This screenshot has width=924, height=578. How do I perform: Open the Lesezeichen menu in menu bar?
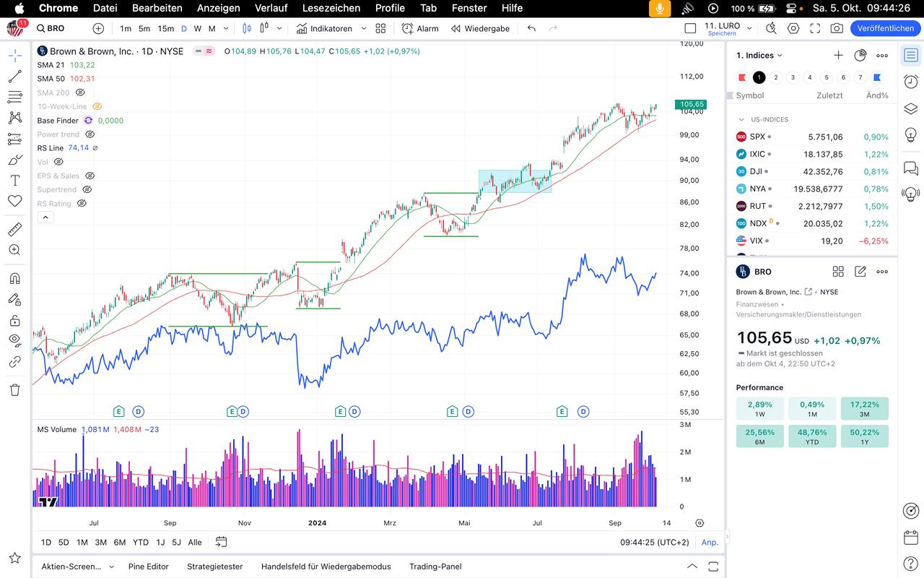click(331, 8)
